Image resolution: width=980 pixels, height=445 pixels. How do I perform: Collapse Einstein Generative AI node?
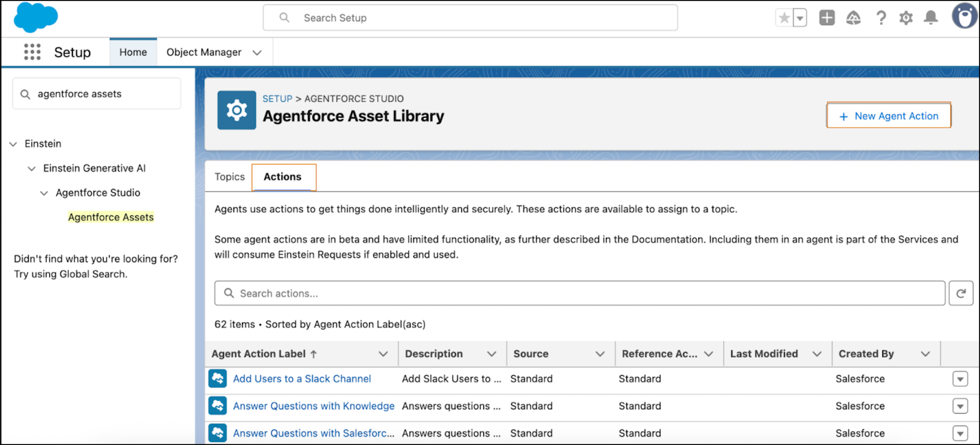pyautogui.click(x=32, y=169)
